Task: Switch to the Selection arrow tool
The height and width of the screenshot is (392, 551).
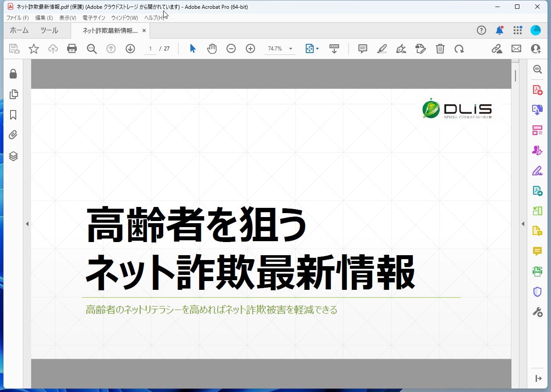Action: [x=192, y=49]
